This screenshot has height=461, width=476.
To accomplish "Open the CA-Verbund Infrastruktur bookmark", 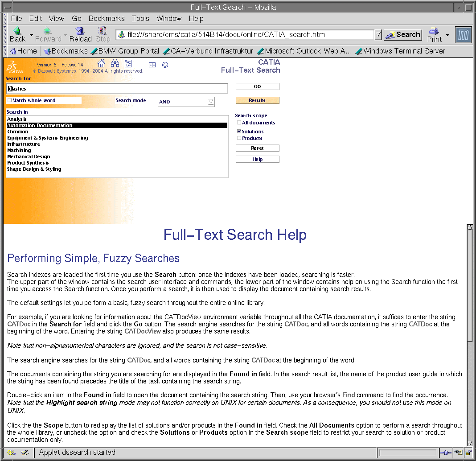I will (208, 51).
